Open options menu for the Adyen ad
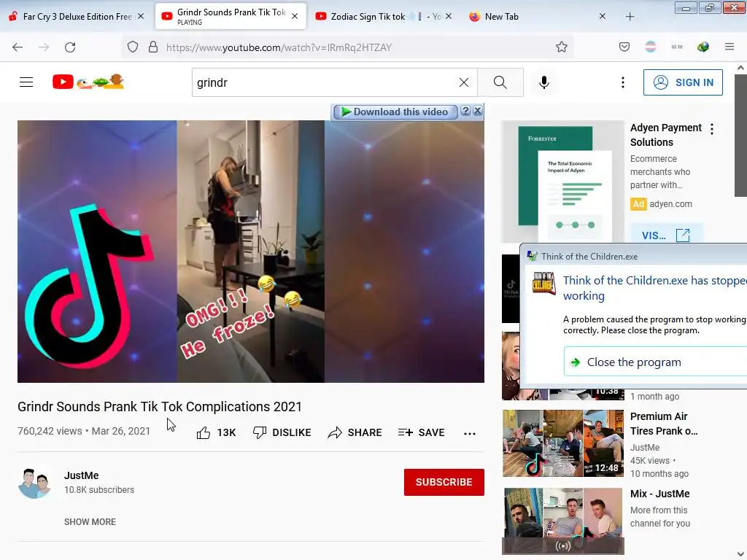This screenshot has width=747, height=560. [712, 129]
